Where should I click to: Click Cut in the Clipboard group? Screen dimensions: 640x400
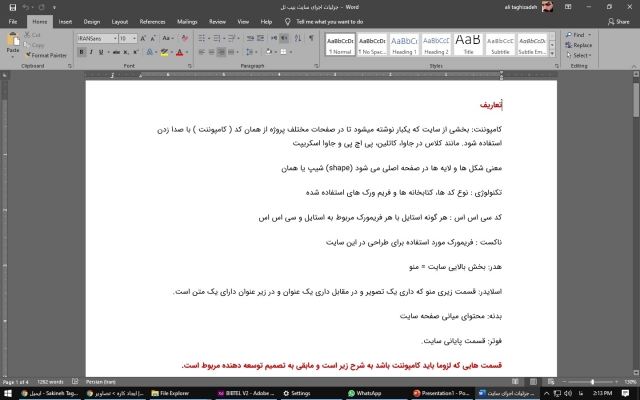pyautogui.click(x=32, y=35)
